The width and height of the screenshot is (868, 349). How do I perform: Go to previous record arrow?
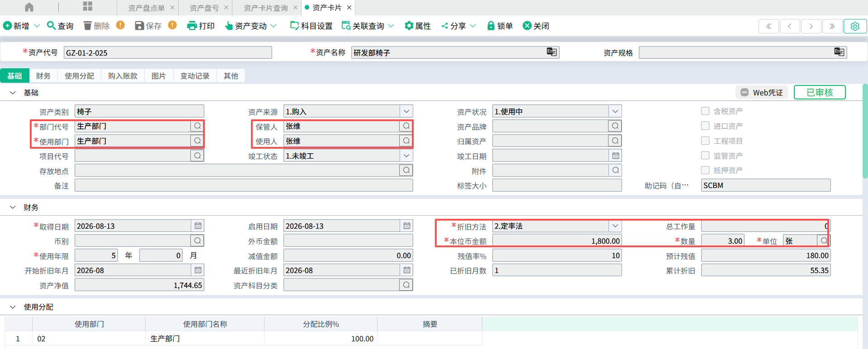[790, 26]
